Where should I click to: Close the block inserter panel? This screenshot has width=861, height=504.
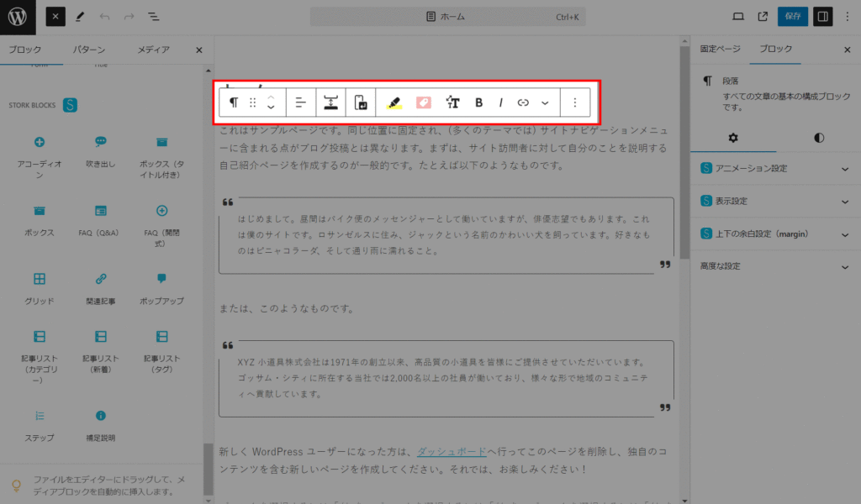tap(198, 50)
